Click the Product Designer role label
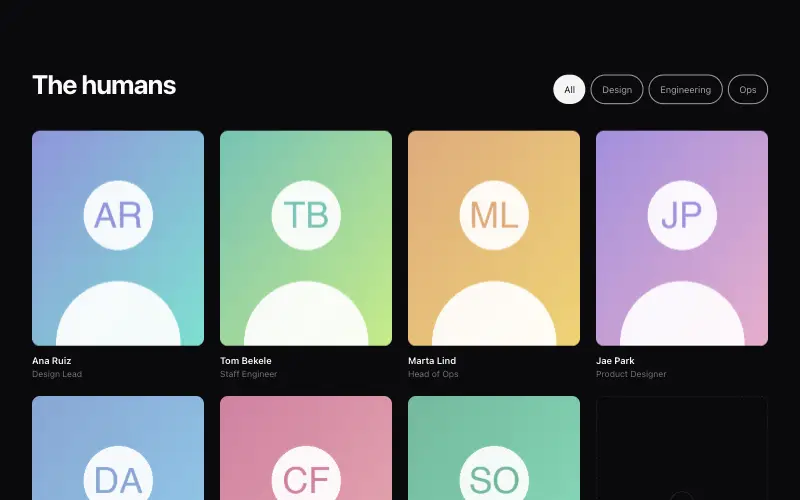Viewport: 800px width, 500px height. 631,374
